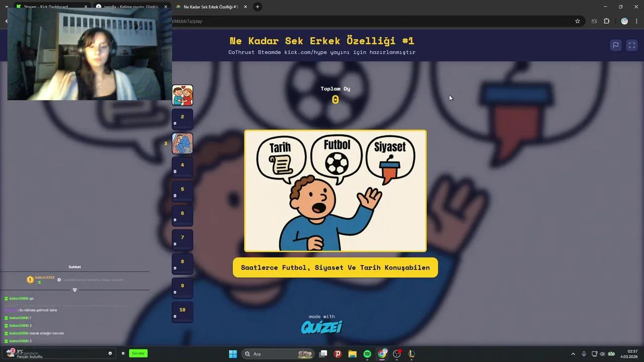Open the chat emoji picker
Viewport: 644px width, 362px height.
tap(110, 353)
